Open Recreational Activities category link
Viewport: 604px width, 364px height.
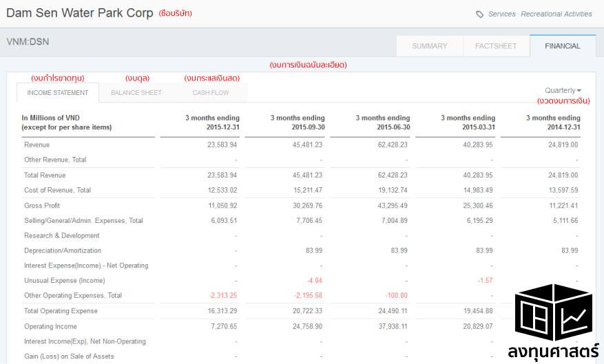(x=556, y=14)
